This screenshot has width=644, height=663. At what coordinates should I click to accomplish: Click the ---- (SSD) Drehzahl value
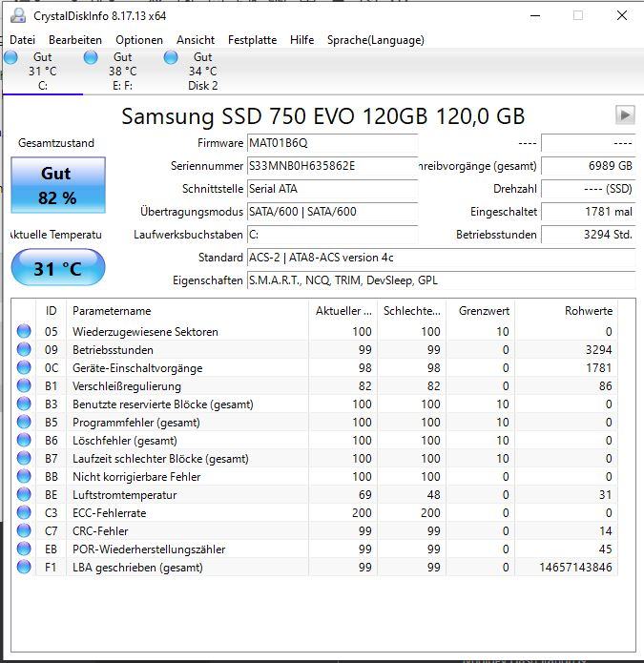[588, 189]
